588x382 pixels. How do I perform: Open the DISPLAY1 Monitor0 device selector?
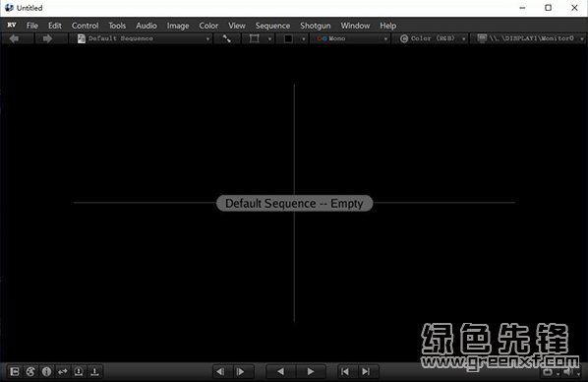click(x=530, y=38)
